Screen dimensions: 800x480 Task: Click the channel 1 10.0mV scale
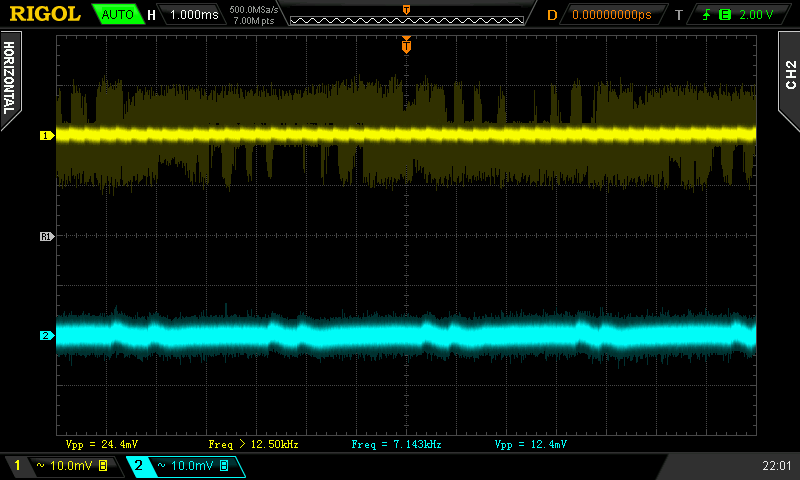pos(71,465)
